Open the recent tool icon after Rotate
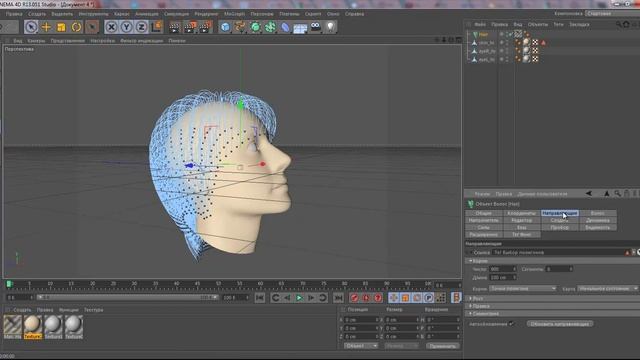Screen dimensions: 640x360 [x=92, y=27]
